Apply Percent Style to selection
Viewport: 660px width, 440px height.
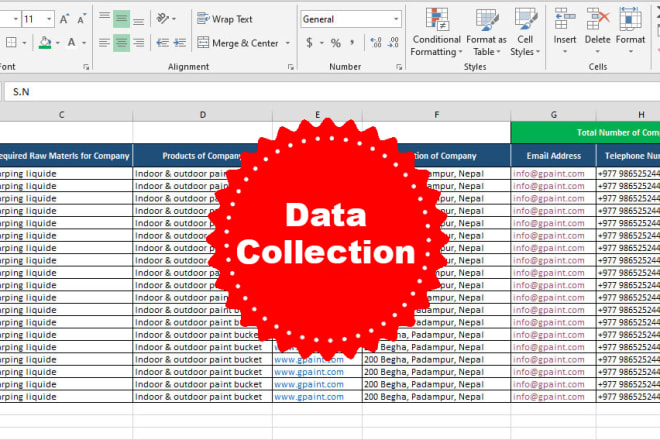pyautogui.click(x=335, y=43)
